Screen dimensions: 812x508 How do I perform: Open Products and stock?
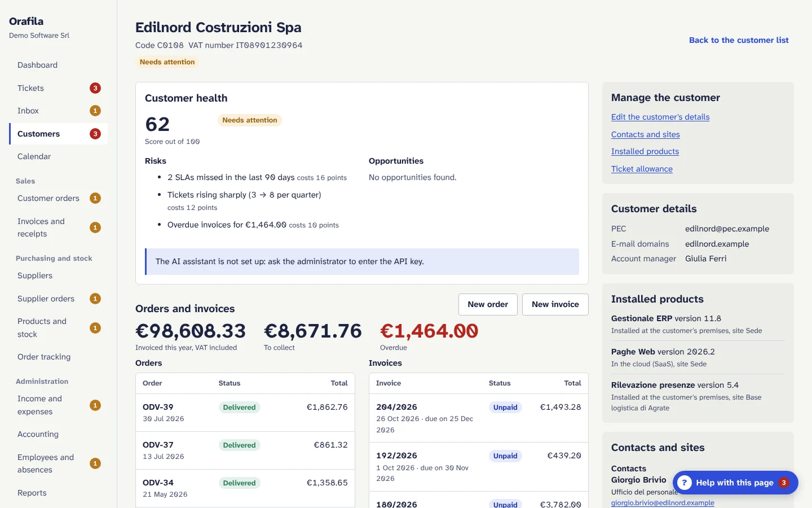point(58,328)
